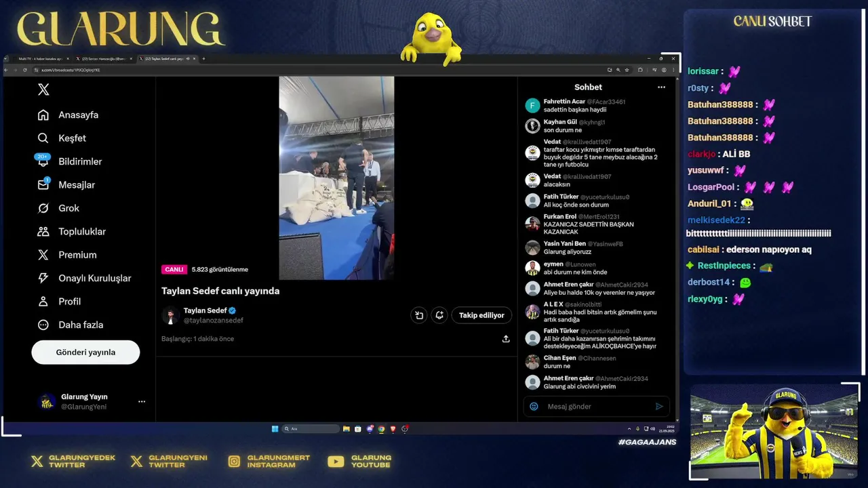The width and height of the screenshot is (868, 488).
Task: Click the Bildirimler bell icon
Action: tap(43, 162)
